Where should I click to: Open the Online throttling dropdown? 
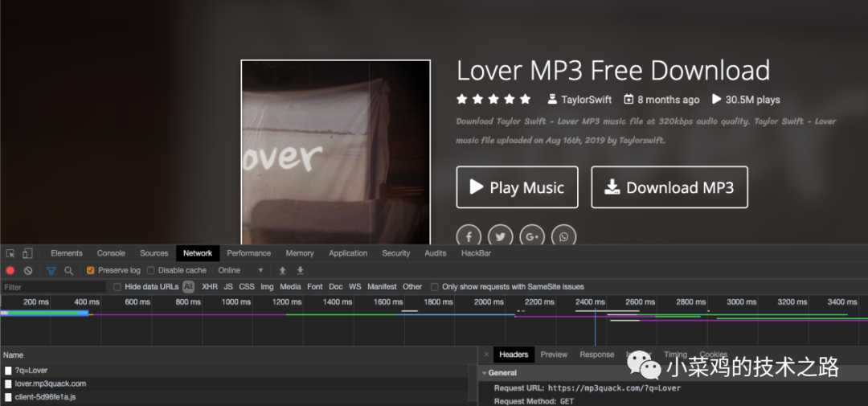[x=240, y=270]
